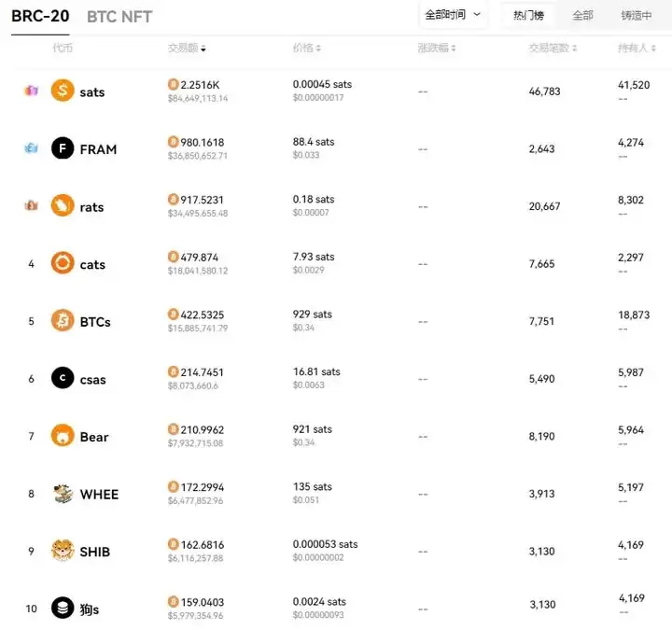
Task: Select the 全部 filter button
Action: click(582, 15)
